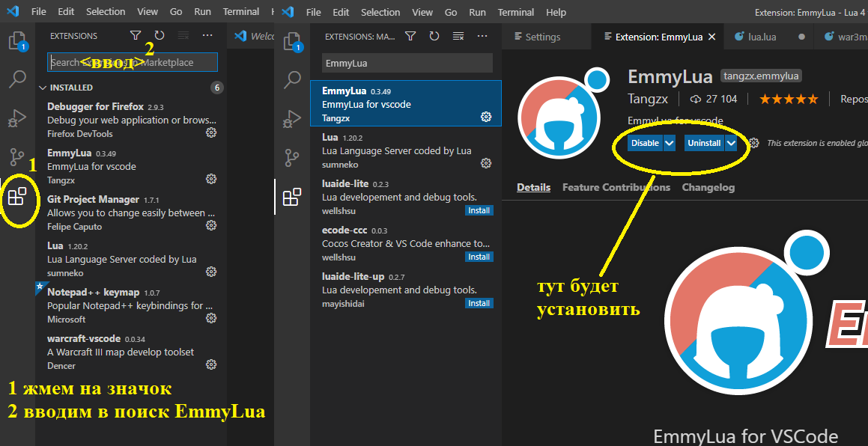Viewport: 868px width, 446px height.
Task: Open Run and Debug in left window
Action: click(18, 118)
